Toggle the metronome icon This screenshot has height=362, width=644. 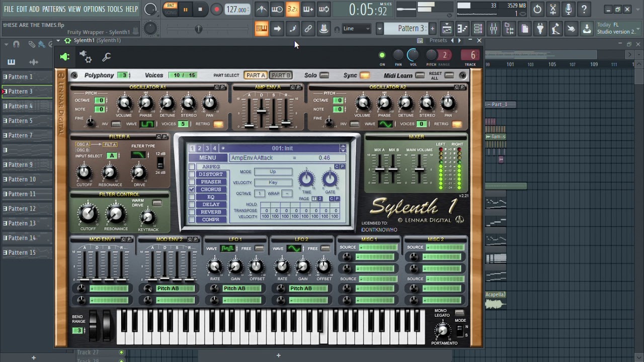pyautogui.click(x=262, y=9)
